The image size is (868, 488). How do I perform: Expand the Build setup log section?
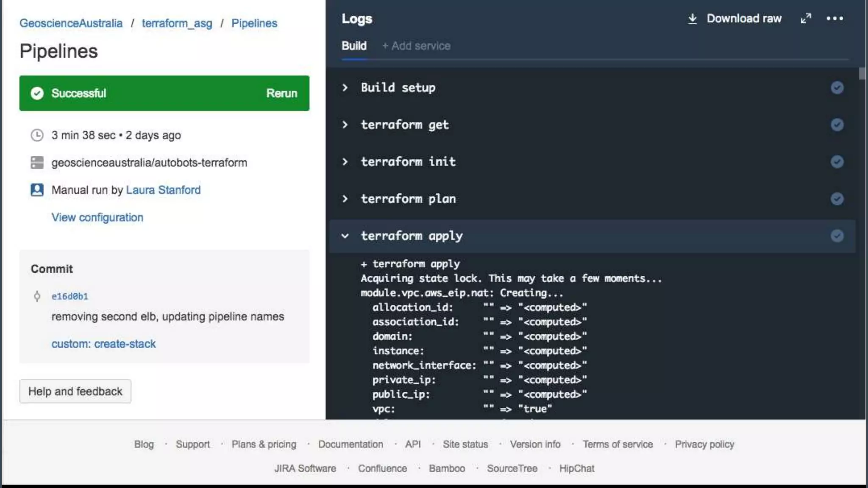pos(345,88)
